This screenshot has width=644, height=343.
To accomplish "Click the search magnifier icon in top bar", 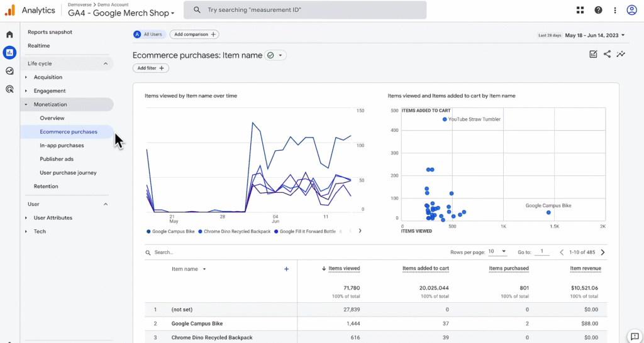I will [x=197, y=10].
